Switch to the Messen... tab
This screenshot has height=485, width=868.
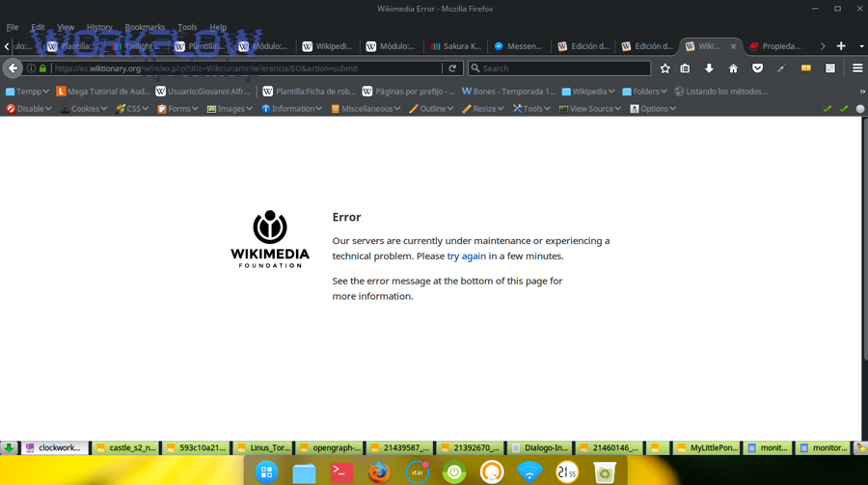click(519, 46)
